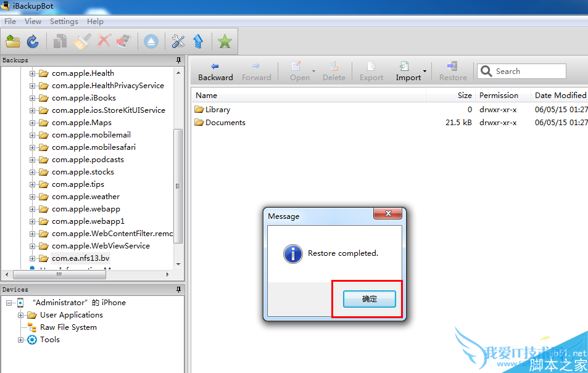Confirm the Restore completed dialog with 确定
588x373 pixels.
point(370,299)
